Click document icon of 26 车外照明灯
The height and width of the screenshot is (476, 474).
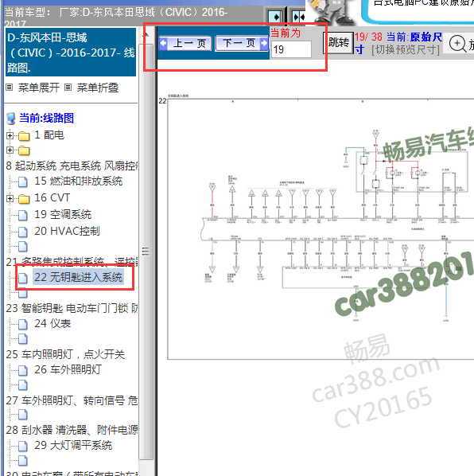coord(23,370)
